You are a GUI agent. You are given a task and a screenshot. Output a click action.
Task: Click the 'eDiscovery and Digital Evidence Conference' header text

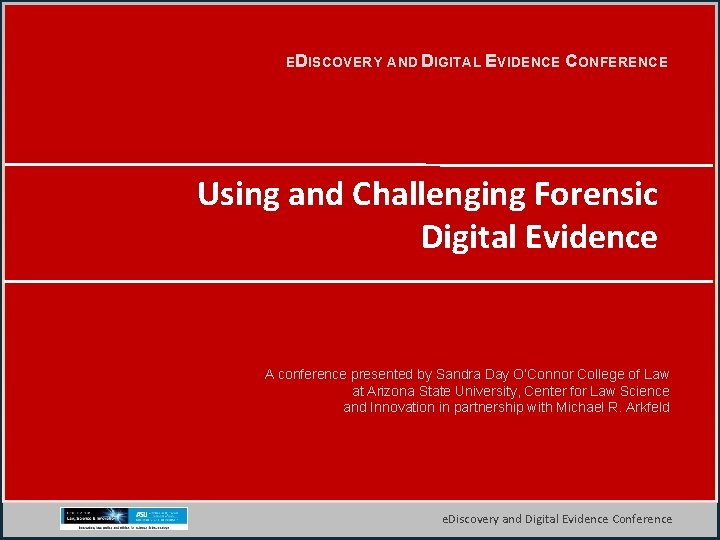(x=477, y=62)
